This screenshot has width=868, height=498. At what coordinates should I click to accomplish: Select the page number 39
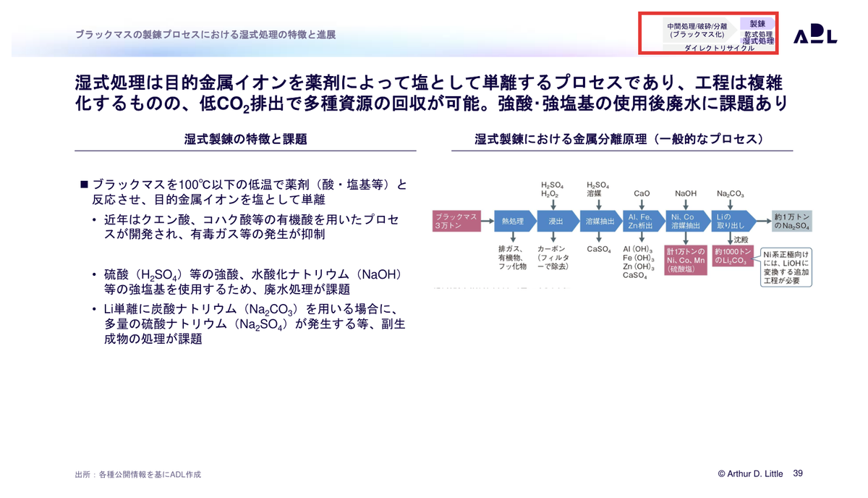pyautogui.click(x=799, y=473)
